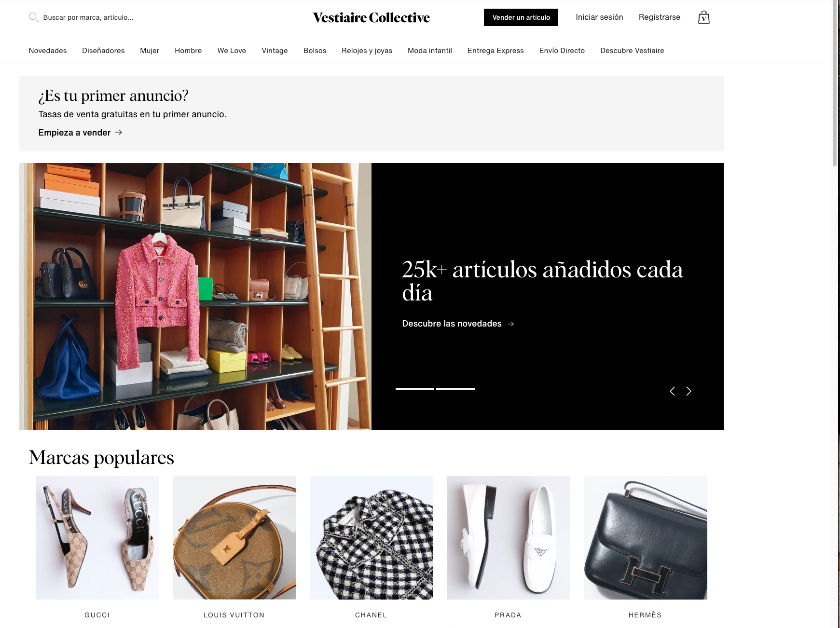840x628 pixels.
Task: Click arrow beside Descubre las novedades
Action: tap(510, 324)
